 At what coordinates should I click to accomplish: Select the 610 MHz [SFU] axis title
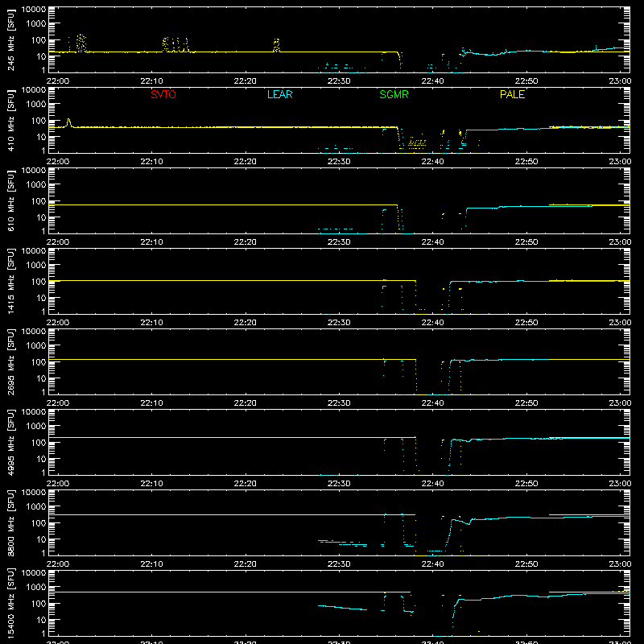click(10, 200)
